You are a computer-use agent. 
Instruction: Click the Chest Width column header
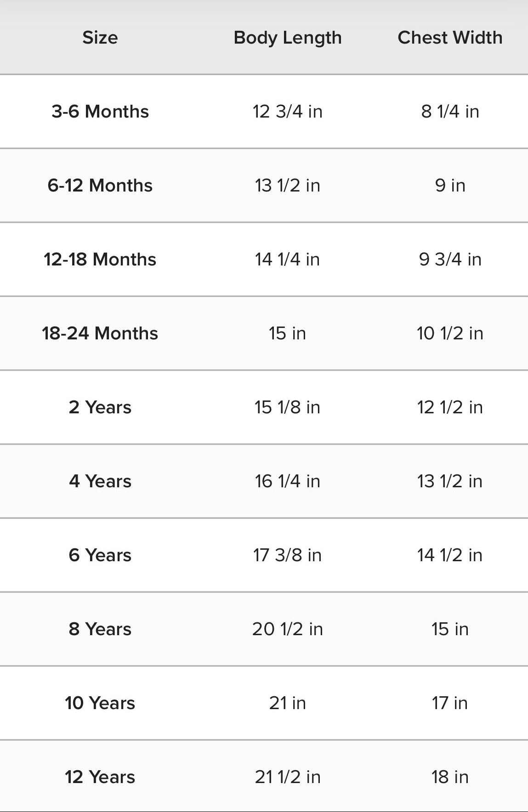tap(450, 38)
